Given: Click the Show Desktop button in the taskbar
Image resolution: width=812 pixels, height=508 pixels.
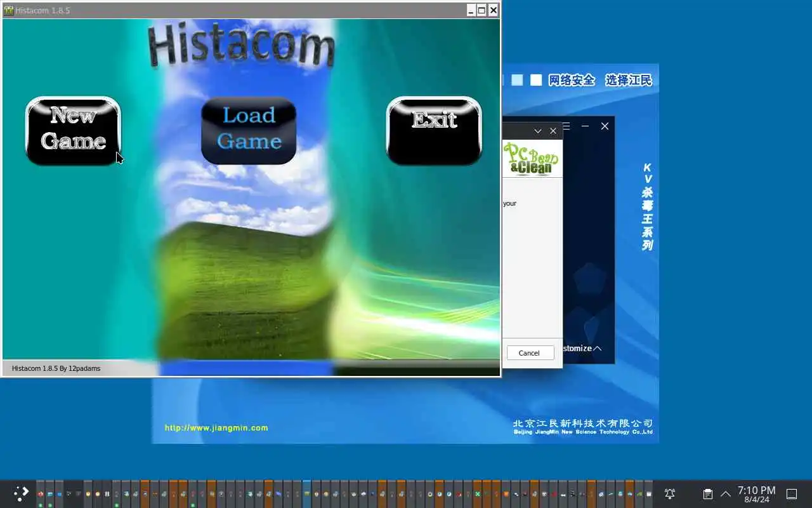Looking at the screenshot, I should click(x=792, y=493).
